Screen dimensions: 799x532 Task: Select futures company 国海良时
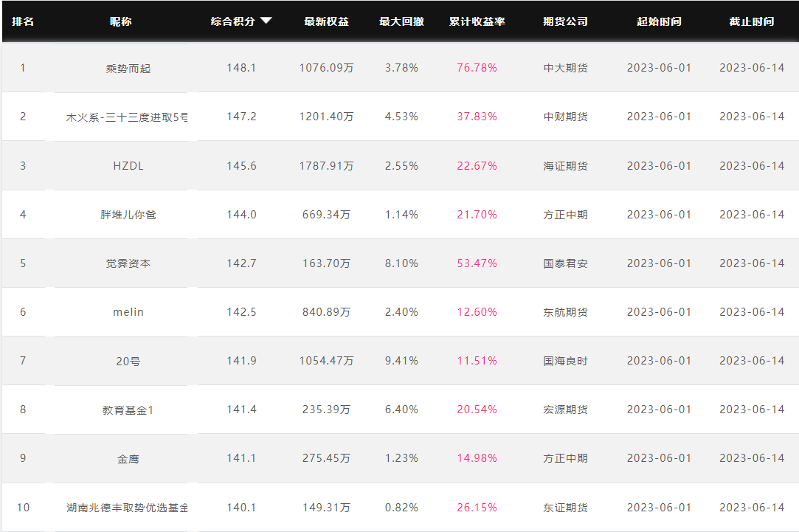point(566,361)
